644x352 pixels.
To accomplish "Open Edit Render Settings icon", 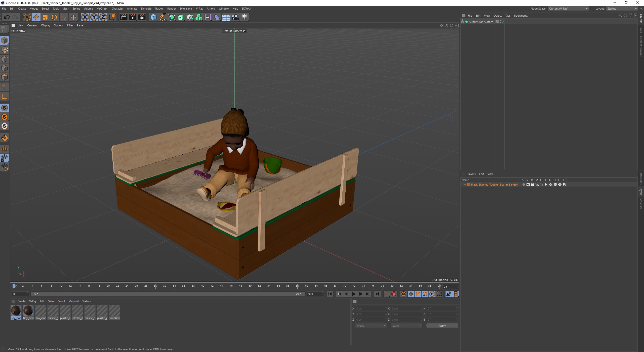I will coord(142,17).
